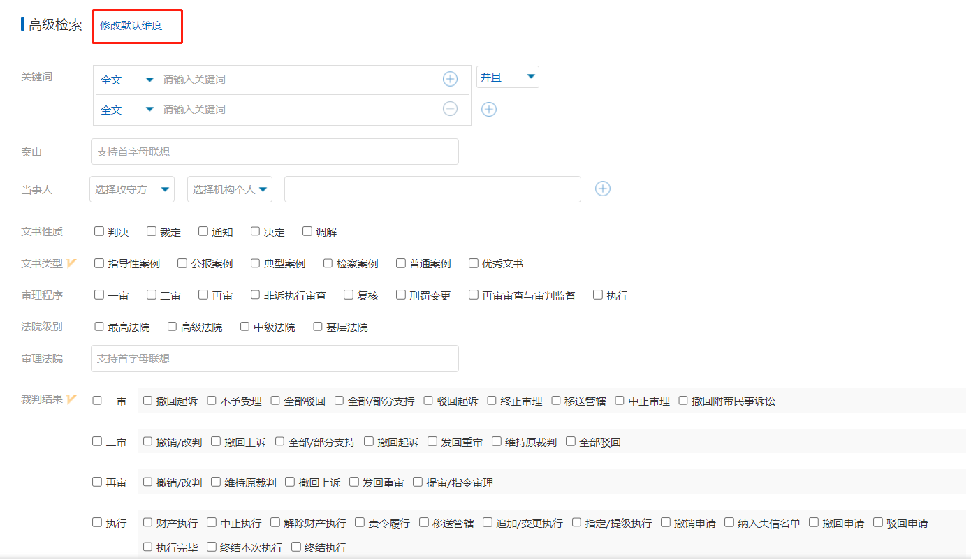Click the 修改默认维度 link
Image resolution: width=971 pixels, height=560 pixels.
point(131,26)
